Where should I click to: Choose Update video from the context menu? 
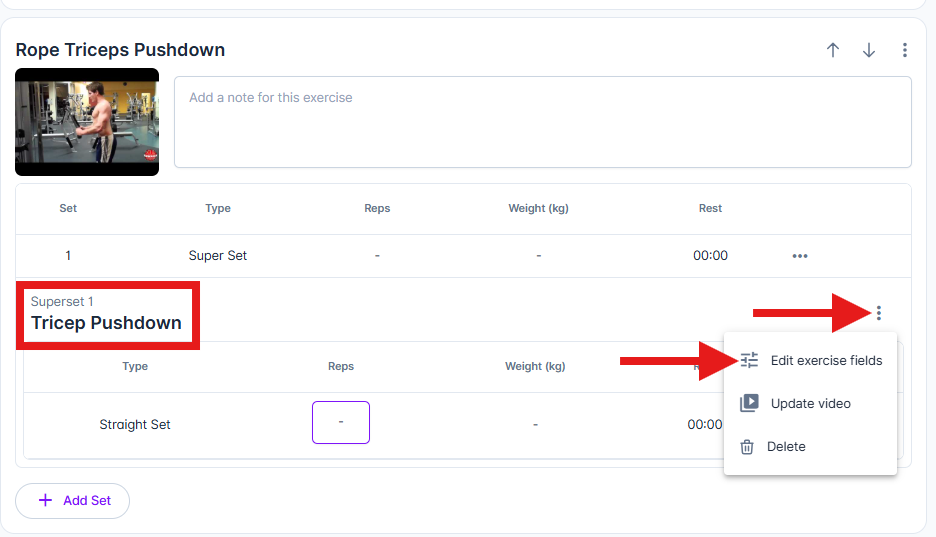[x=810, y=403]
